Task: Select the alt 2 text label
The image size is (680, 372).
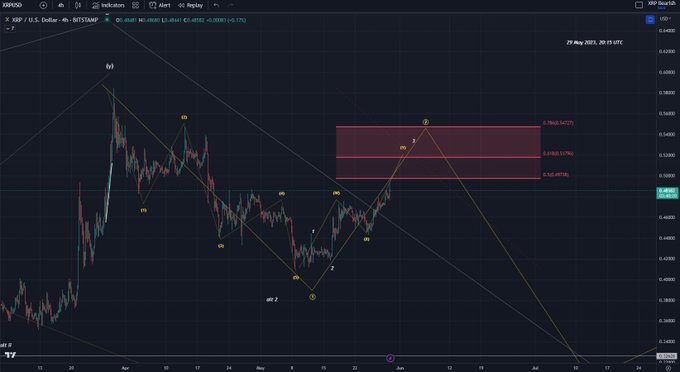Action: pos(272,299)
